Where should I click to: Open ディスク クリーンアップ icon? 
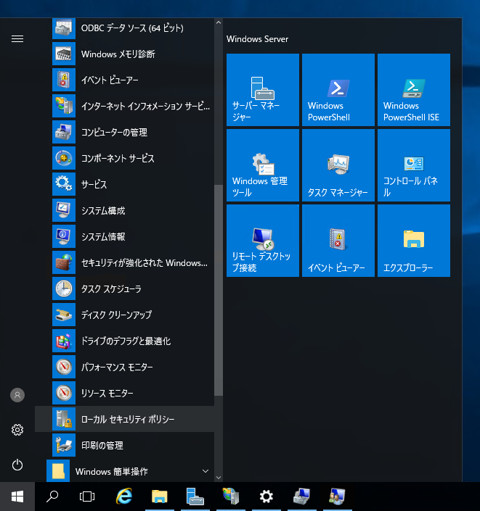click(x=64, y=315)
